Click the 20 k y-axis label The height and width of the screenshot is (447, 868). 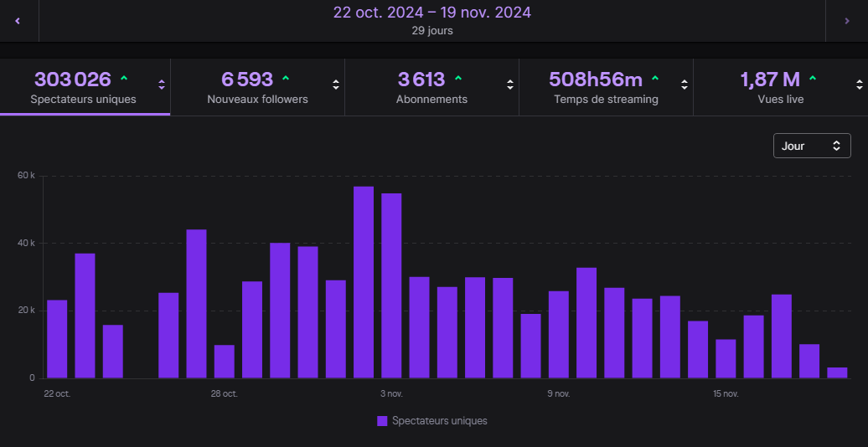click(x=27, y=311)
